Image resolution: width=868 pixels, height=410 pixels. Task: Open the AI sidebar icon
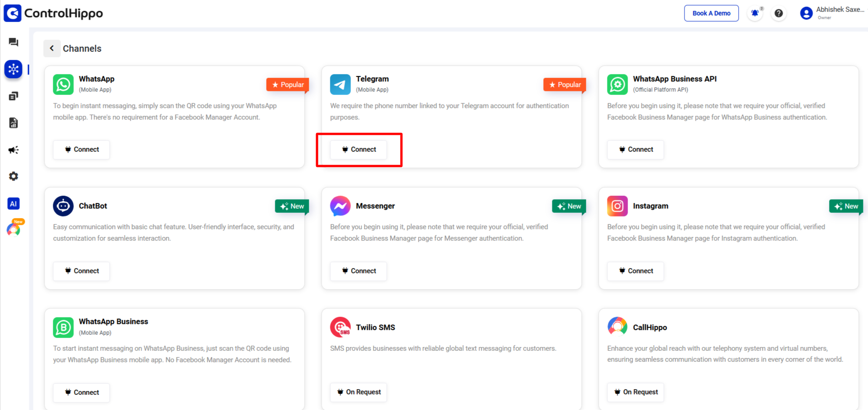tap(13, 203)
